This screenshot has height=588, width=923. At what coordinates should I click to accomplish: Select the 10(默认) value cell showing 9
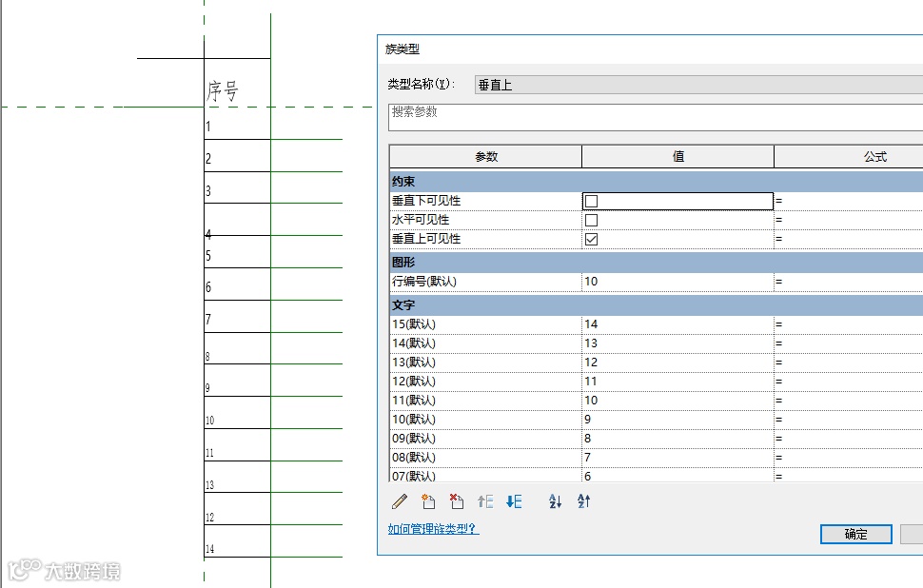[x=678, y=419]
